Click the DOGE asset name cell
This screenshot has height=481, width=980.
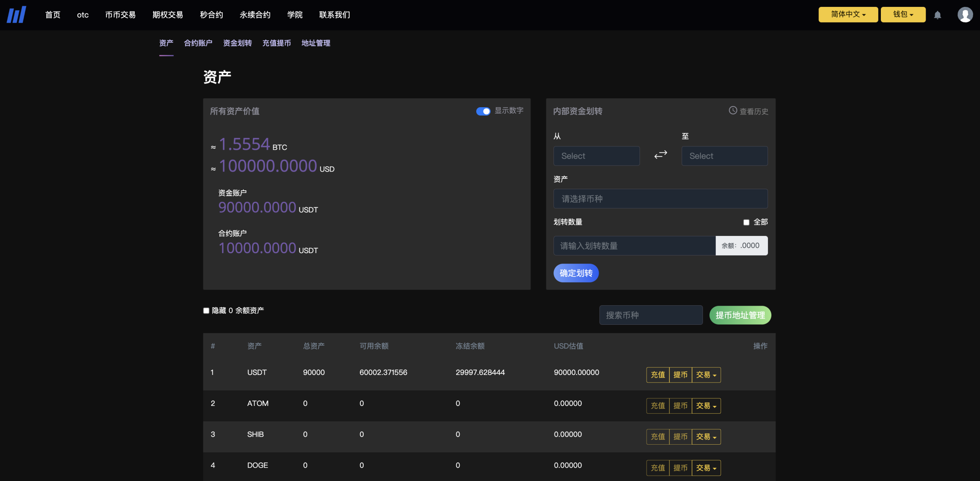[258, 465]
